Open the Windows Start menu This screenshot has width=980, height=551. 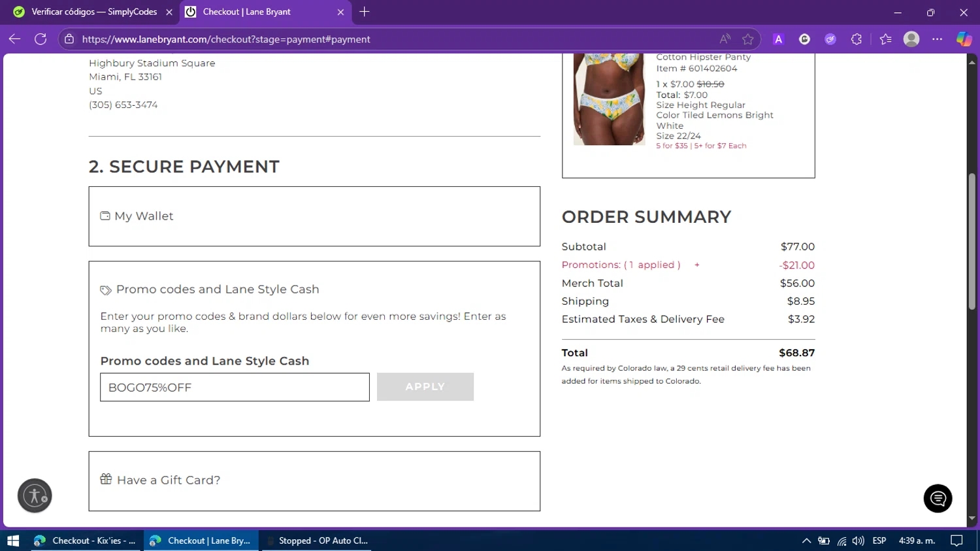12,541
